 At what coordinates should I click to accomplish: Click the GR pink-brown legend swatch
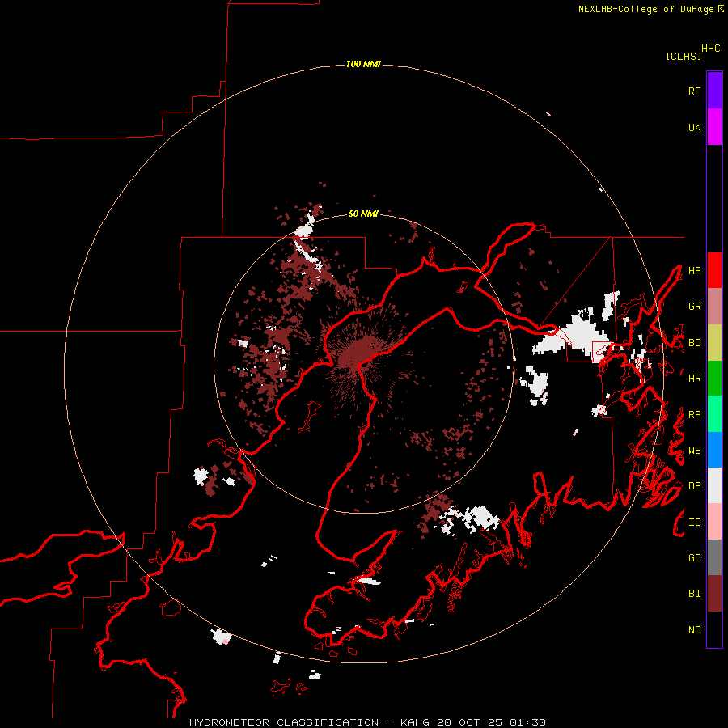click(714, 307)
